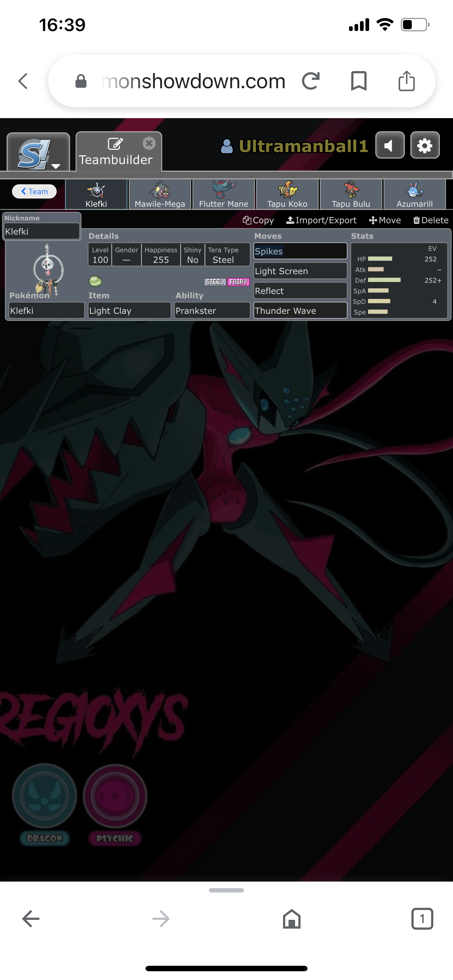This screenshot has width=453, height=980.
Task: Open the HP stat bar
Action: click(x=380, y=259)
